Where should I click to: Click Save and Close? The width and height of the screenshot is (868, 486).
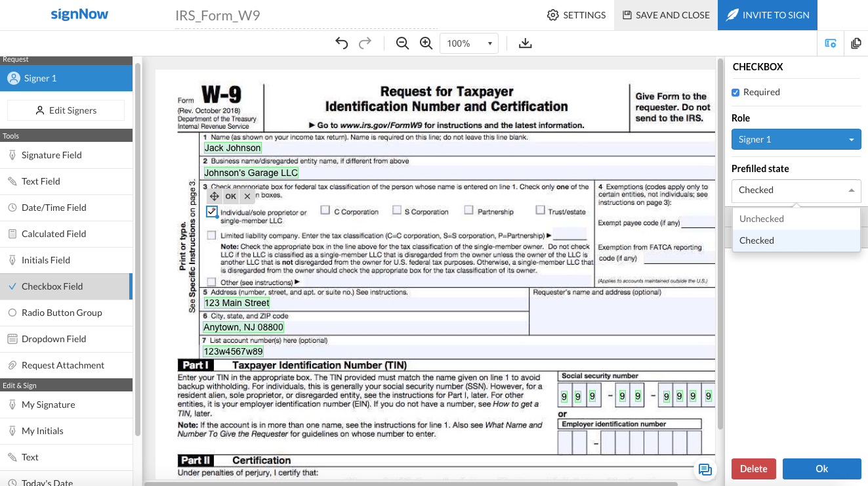[666, 15]
